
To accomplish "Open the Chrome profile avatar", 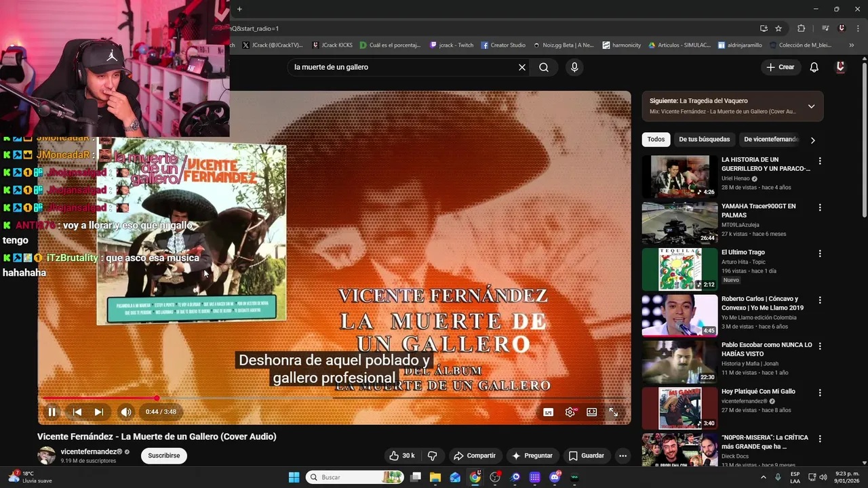I will (842, 28).
